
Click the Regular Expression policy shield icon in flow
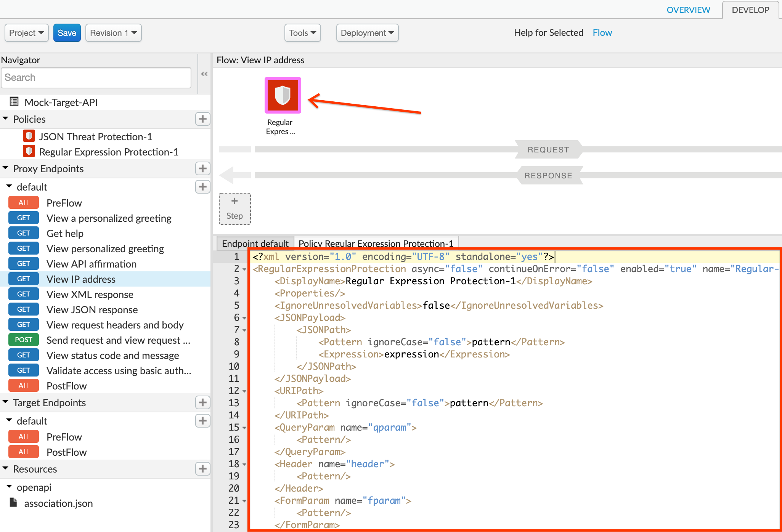pos(283,95)
